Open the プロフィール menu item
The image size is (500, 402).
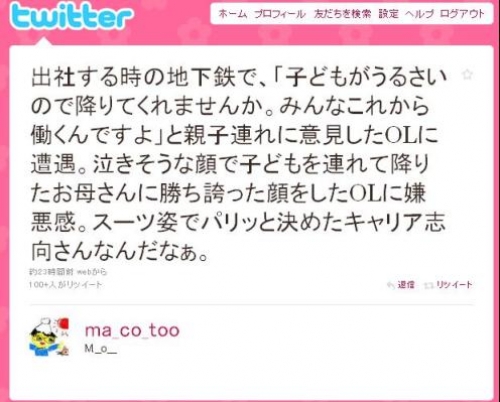(x=280, y=14)
